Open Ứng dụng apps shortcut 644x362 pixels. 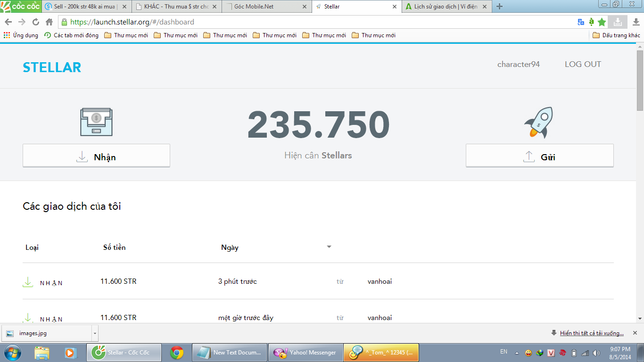pos(21,35)
